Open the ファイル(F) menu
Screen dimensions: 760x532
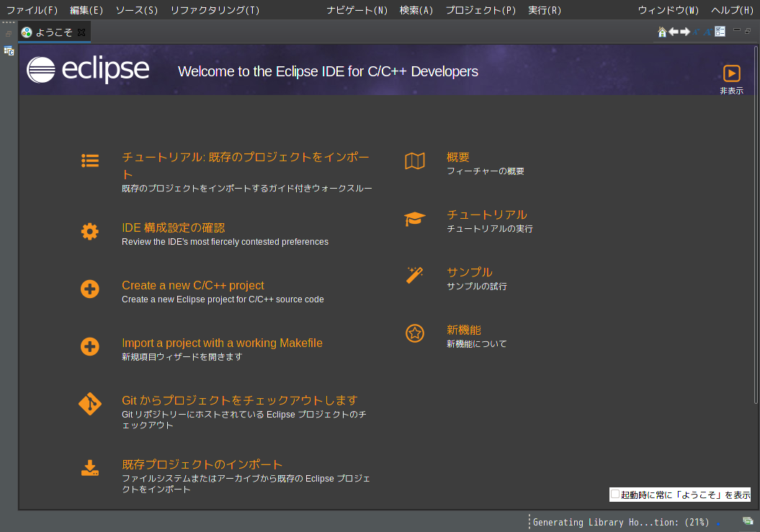(x=32, y=10)
